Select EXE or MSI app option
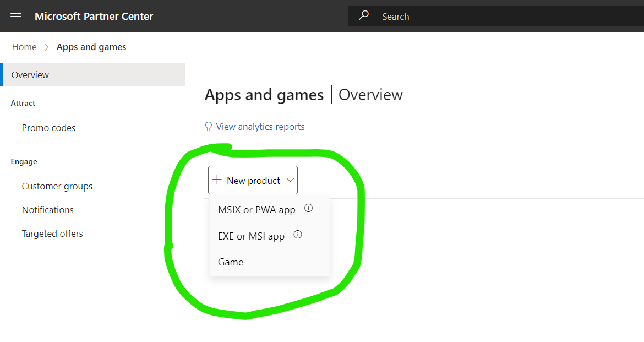The width and height of the screenshot is (644, 342). 252,236
